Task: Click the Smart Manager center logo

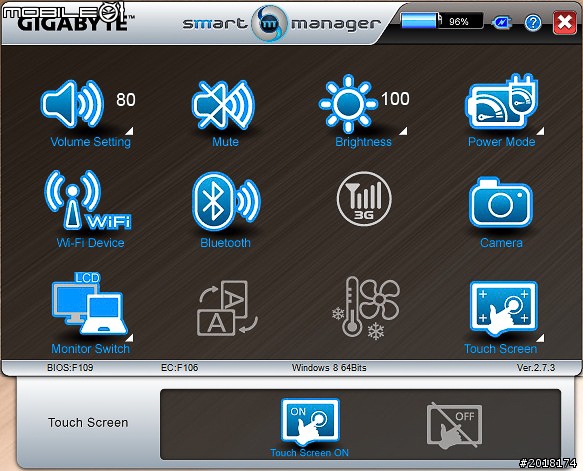Action: tap(269, 23)
